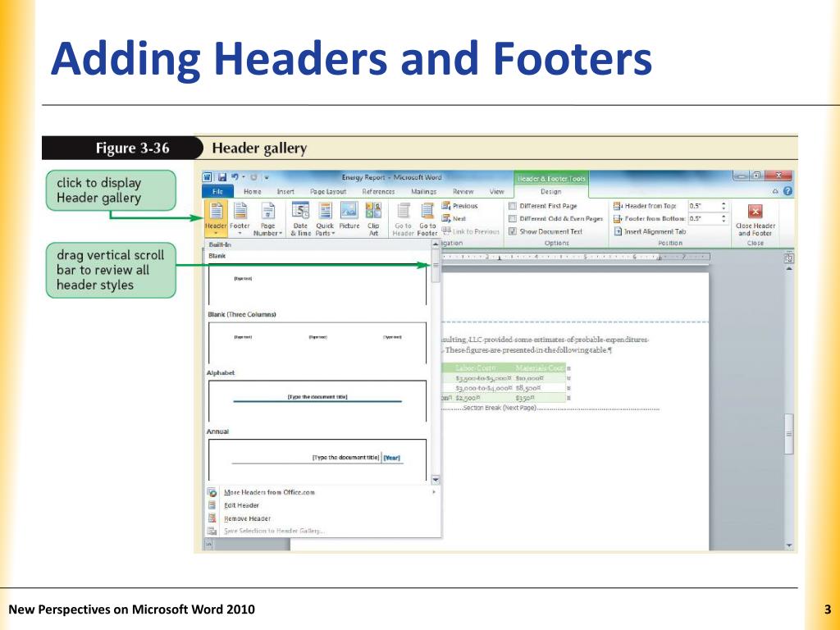Click More Headers from Office.com

point(269,492)
